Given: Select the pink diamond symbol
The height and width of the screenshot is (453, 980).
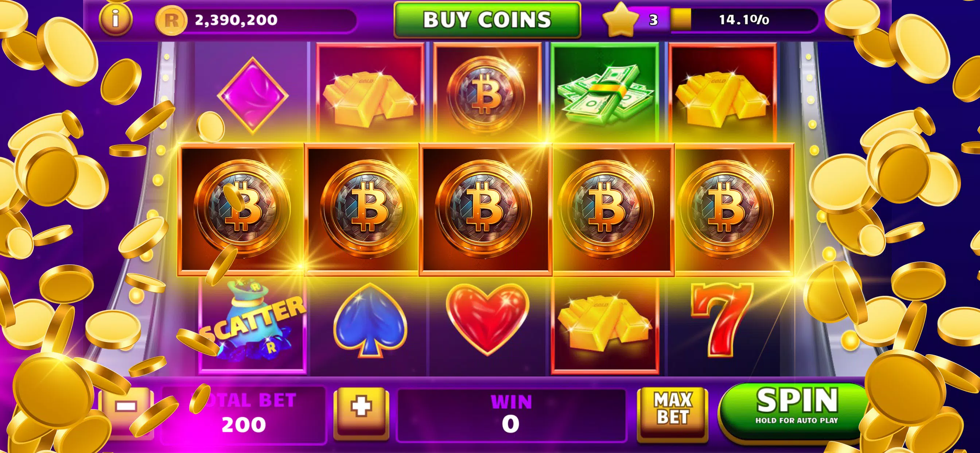Looking at the screenshot, I should (x=253, y=95).
